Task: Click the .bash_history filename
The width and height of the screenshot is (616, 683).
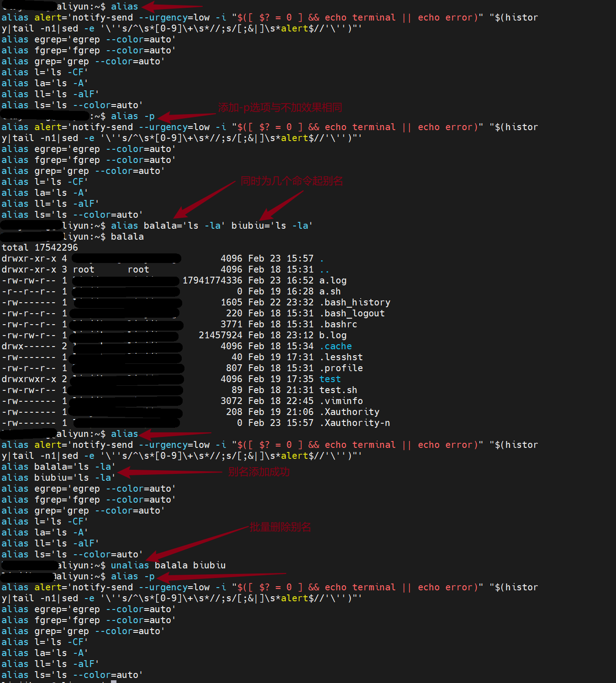Action: [x=356, y=302]
